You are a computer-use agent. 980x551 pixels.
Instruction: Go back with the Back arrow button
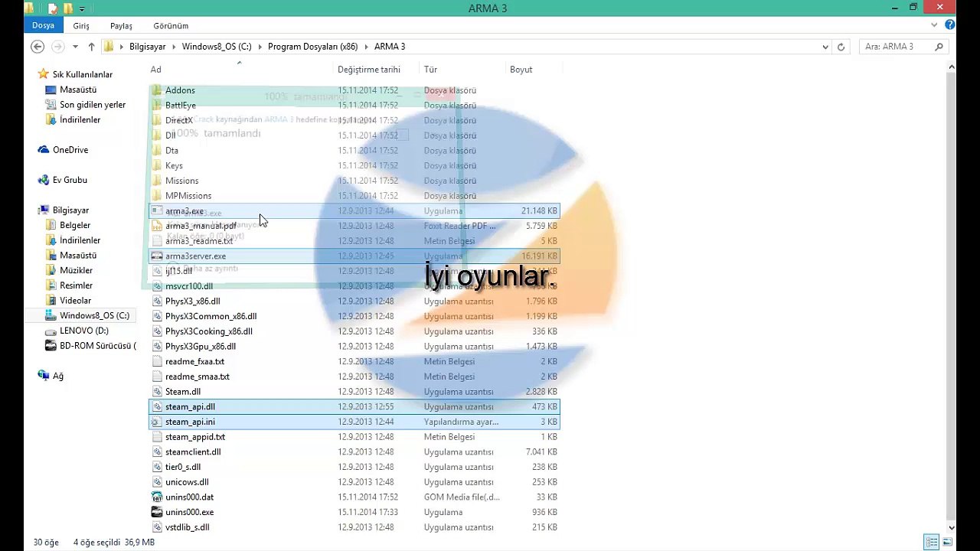coord(37,47)
